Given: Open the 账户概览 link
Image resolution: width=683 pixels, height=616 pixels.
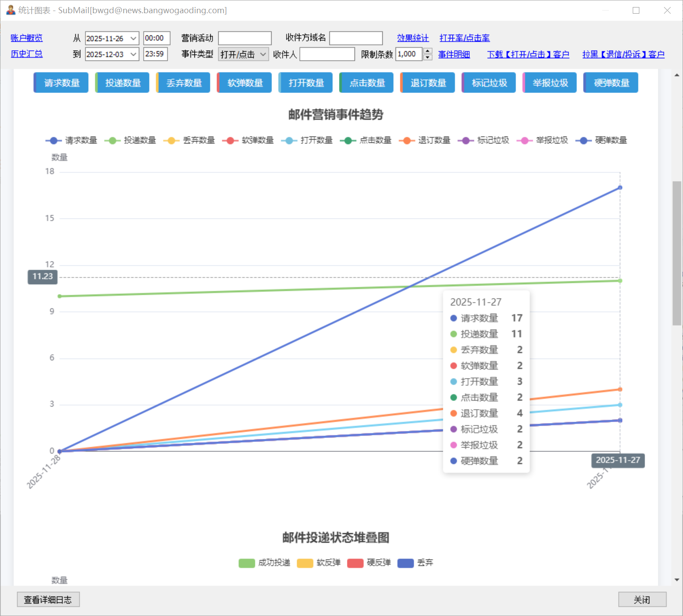Looking at the screenshot, I should 26,38.
